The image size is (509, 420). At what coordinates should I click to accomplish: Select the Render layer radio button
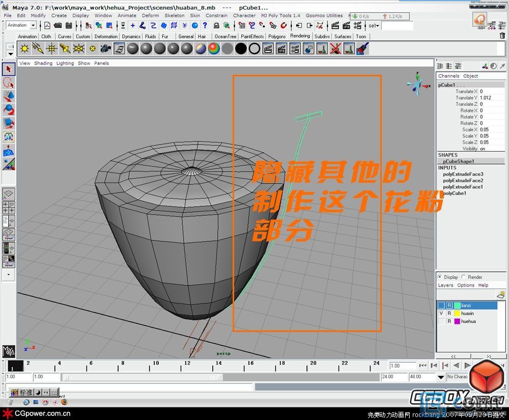point(464,277)
